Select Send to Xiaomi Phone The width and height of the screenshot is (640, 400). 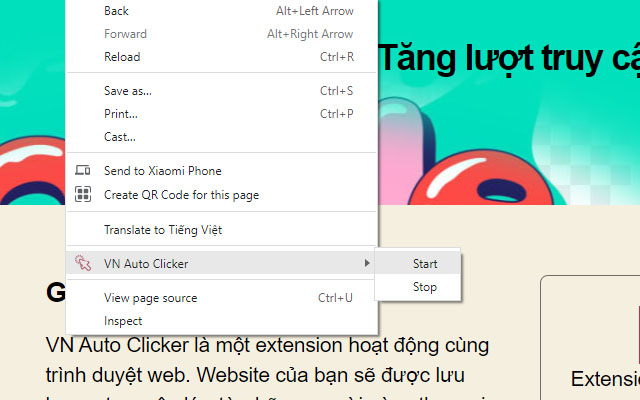click(x=221, y=171)
